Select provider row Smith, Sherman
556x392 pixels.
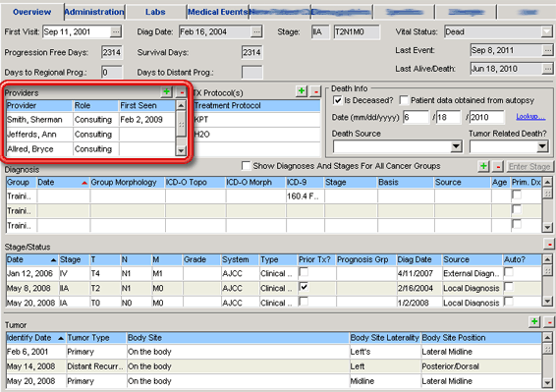[90, 120]
